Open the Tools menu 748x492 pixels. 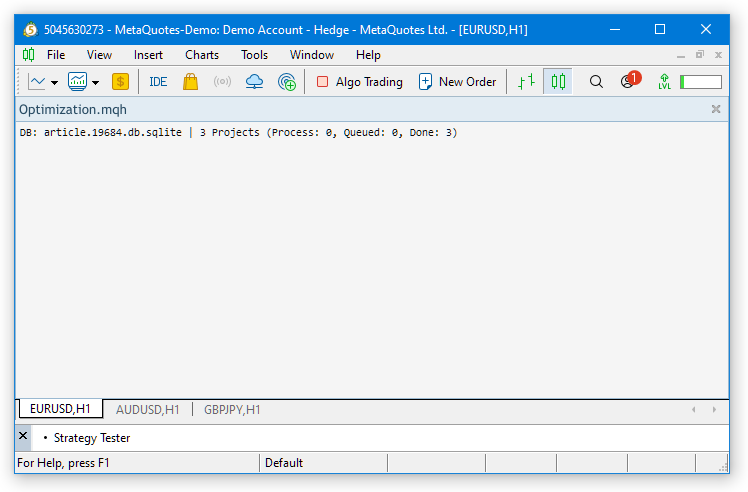(254, 55)
